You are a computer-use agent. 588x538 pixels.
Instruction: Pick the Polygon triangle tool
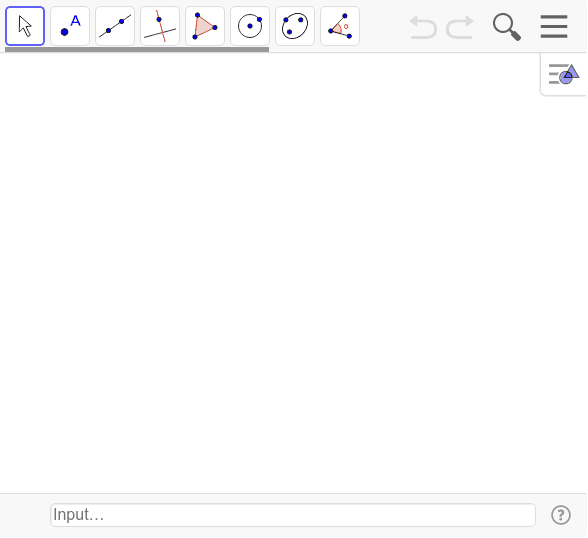point(205,26)
